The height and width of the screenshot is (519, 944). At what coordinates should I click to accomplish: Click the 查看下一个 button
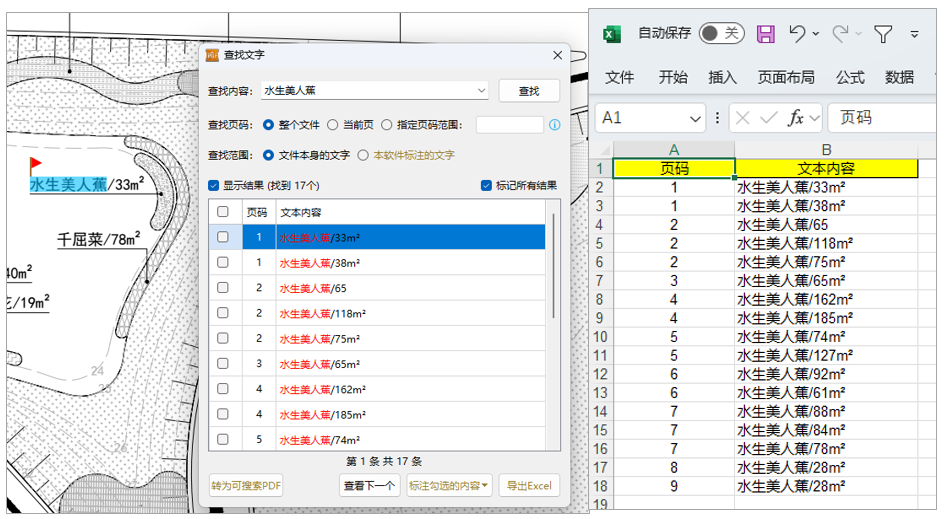tap(369, 486)
